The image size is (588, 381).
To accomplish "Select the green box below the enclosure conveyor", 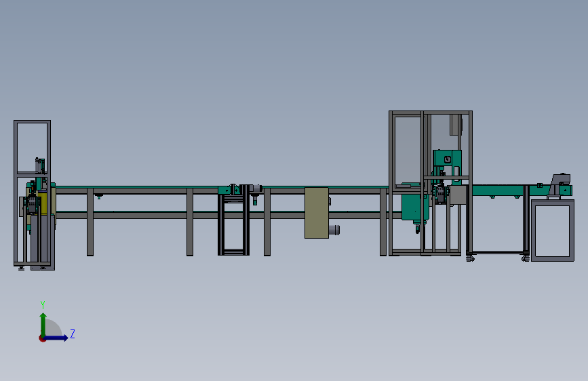I will (414, 206).
